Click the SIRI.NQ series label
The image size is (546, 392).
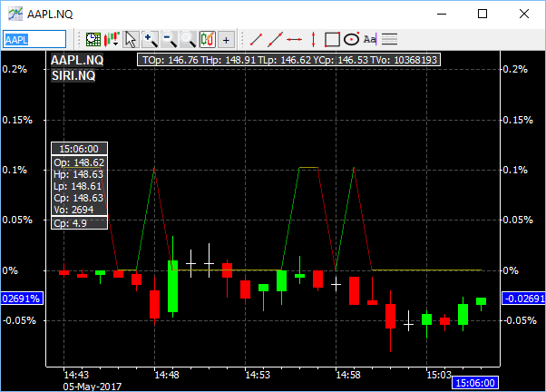pos(74,74)
